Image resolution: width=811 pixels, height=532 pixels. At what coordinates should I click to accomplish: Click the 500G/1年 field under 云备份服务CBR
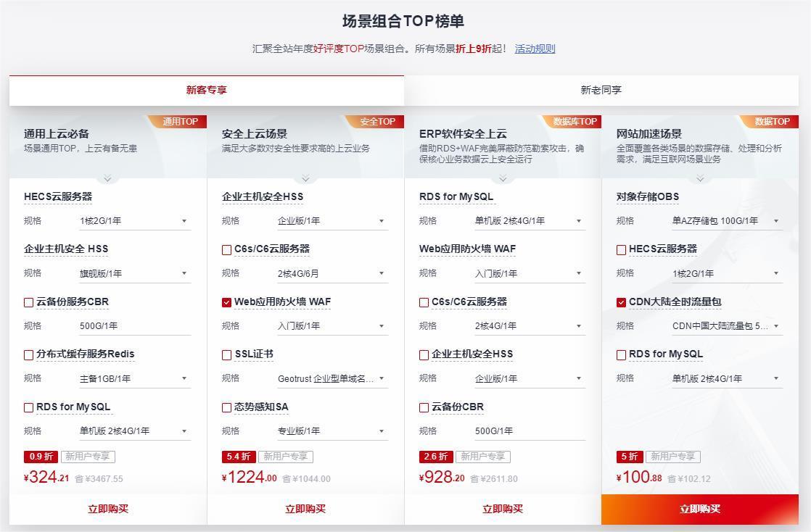click(x=134, y=326)
